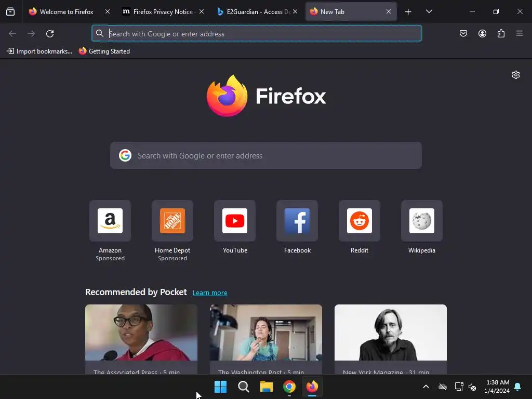Screen dimensions: 532x399
Task: Switch to Firefox Privacy Notice tab
Action: click(x=158, y=12)
